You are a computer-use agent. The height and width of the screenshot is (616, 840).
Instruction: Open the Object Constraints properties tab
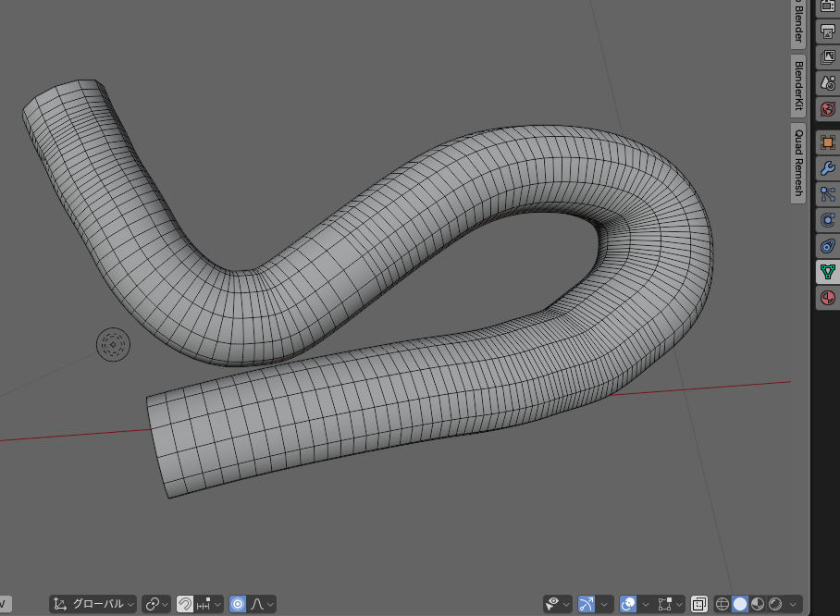point(828,246)
